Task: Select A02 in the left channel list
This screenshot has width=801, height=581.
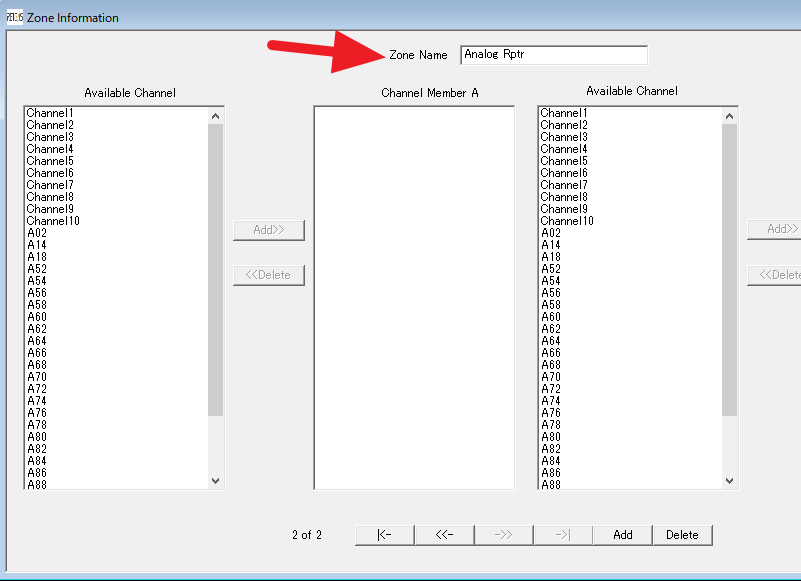Action: click(37, 233)
